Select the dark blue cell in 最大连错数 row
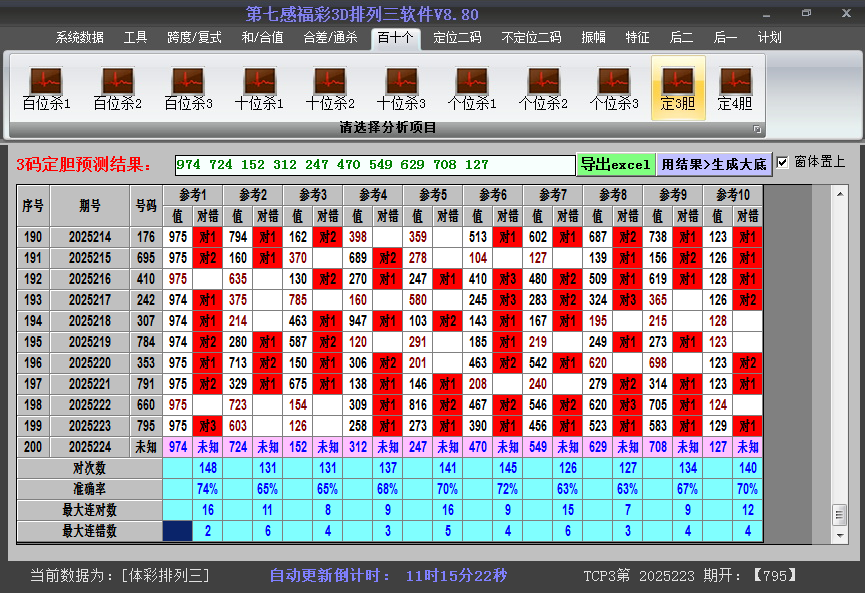The width and height of the screenshot is (865, 593). (x=179, y=531)
